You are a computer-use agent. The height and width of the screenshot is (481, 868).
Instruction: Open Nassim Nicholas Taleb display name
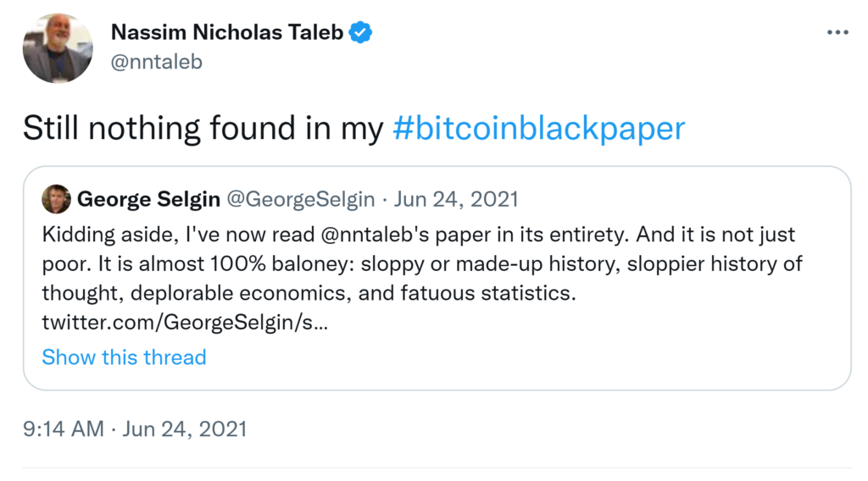pos(227,33)
